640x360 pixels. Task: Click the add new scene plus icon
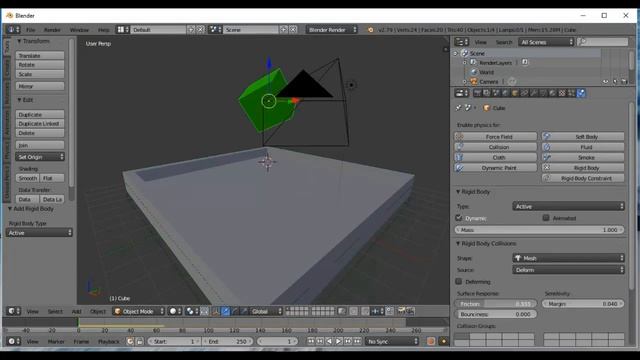point(284,29)
